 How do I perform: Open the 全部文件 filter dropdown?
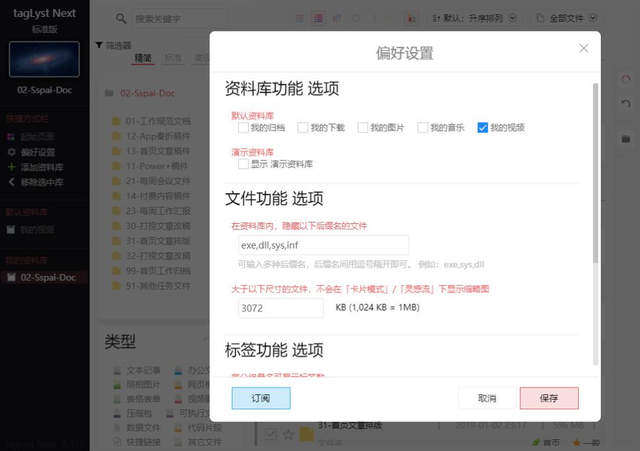pyautogui.click(x=566, y=18)
